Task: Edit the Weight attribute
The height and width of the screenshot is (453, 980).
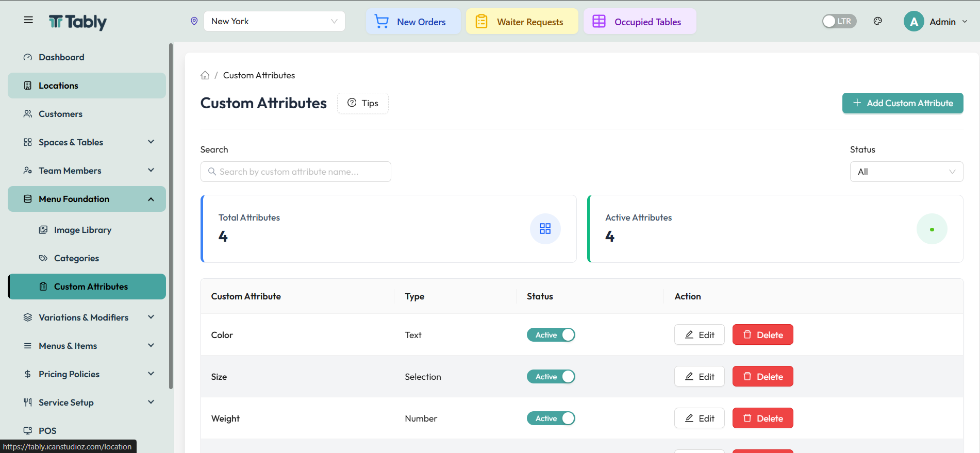Action: (x=700, y=418)
